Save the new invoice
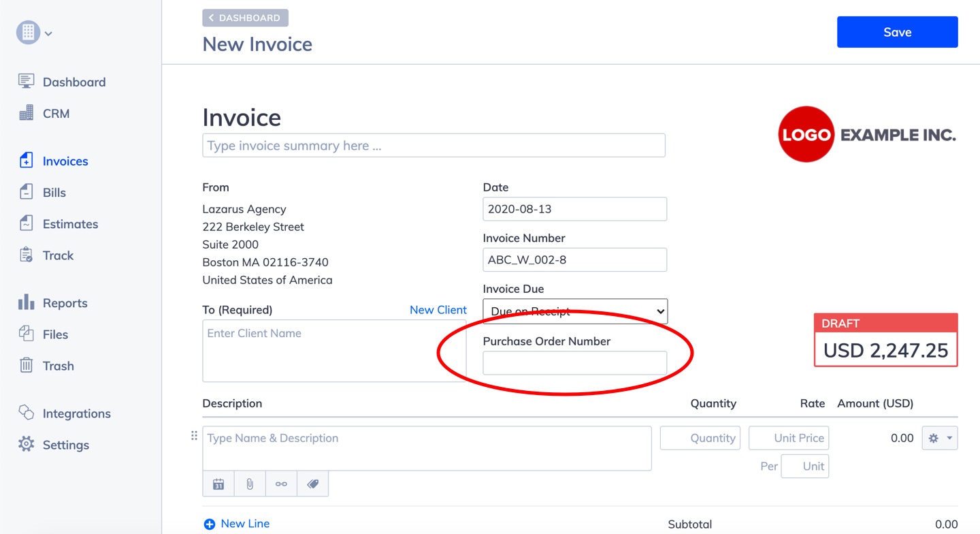The image size is (980, 534). click(x=897, y=32)
